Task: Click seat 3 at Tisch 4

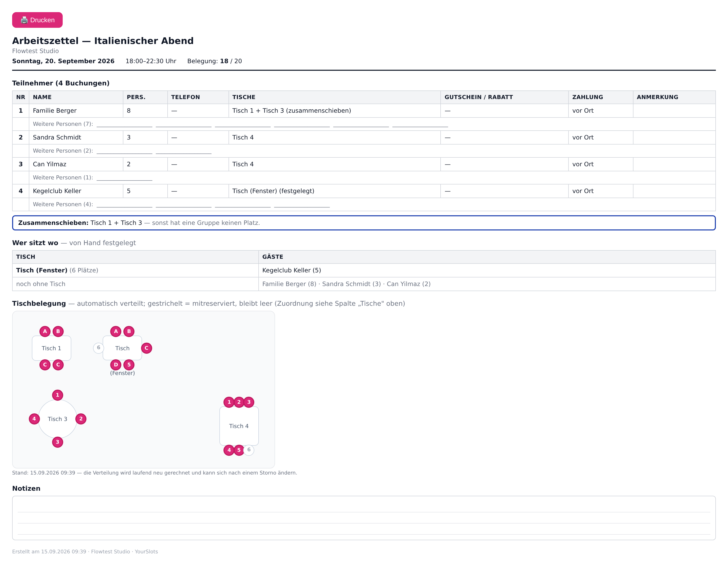Action: click(249, 402)
